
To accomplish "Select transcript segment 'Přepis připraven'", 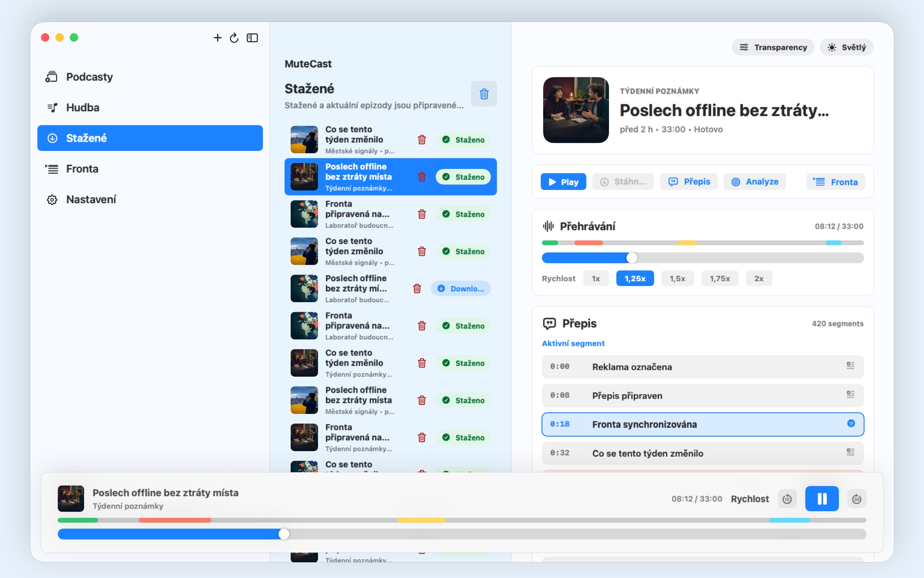I will [x=703, y=395].
